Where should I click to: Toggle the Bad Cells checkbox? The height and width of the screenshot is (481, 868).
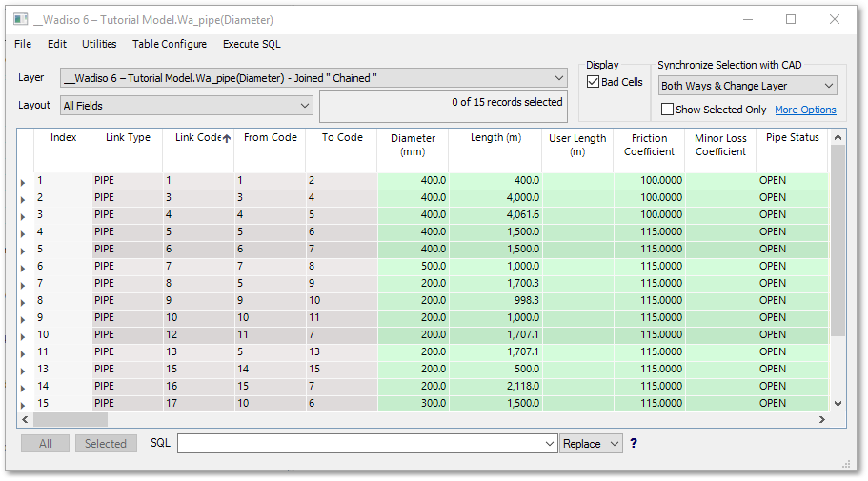[x=593, y=82]
